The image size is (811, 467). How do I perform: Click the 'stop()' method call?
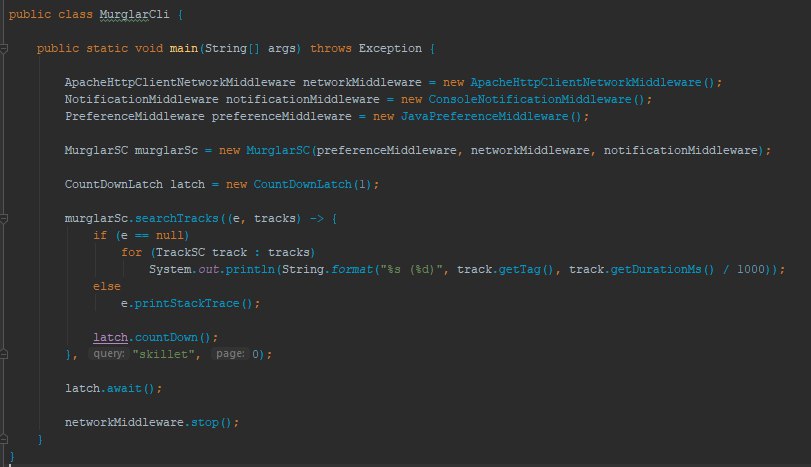click(211, 423)
